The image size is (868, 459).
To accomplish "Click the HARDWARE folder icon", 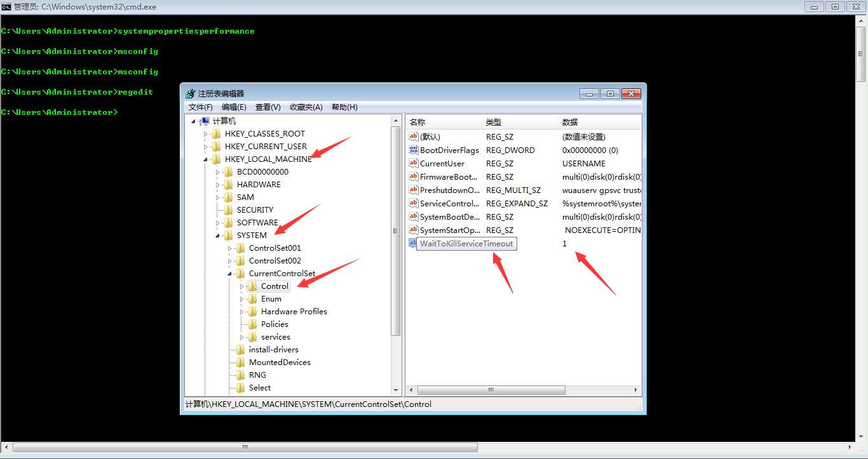I will point(229,184).
